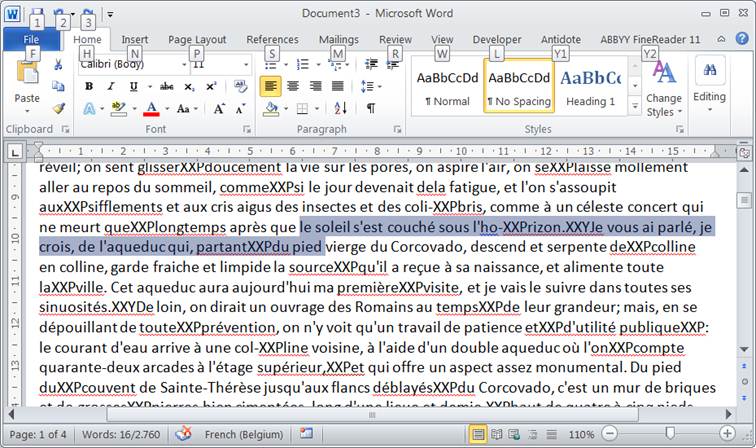Screen dimensions: 756x448
Task: Switch to the References tab
Action: click(x=272, y=39)
